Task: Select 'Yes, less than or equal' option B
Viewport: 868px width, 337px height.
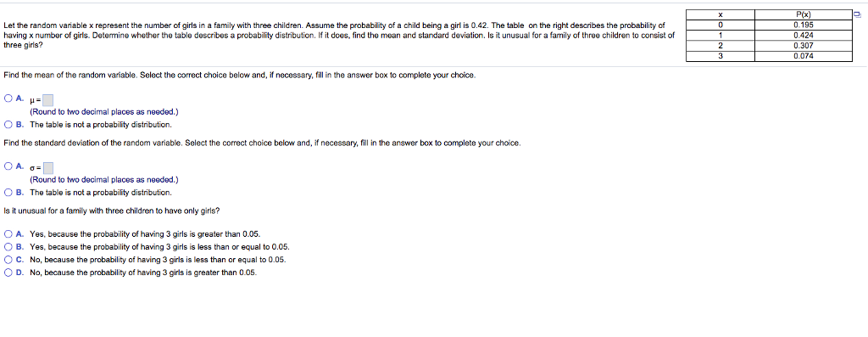Action: [x=8, y=247]
